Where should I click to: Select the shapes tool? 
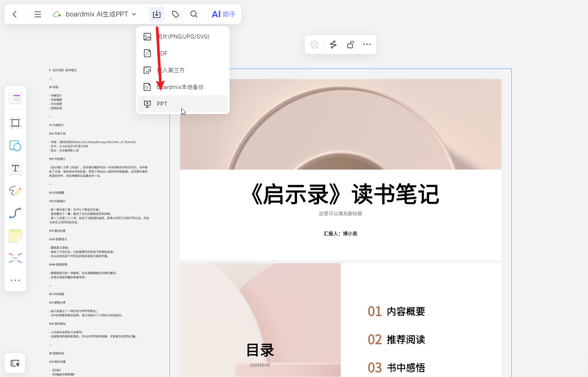(x=15, y=145)
